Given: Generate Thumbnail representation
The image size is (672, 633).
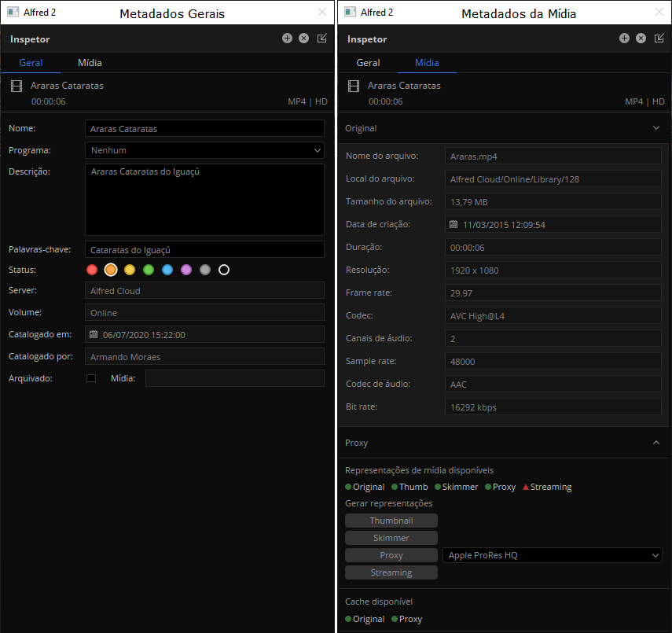Looking at the screenshot, I should [391, 521].
